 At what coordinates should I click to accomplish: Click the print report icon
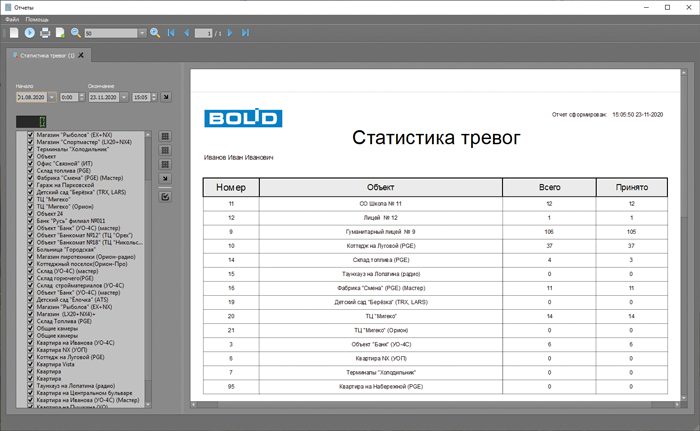pos(45,33)
